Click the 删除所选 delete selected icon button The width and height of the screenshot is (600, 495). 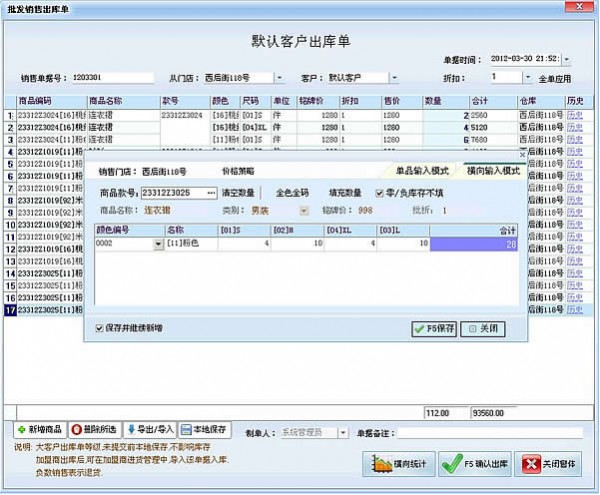tap(94, 429)
